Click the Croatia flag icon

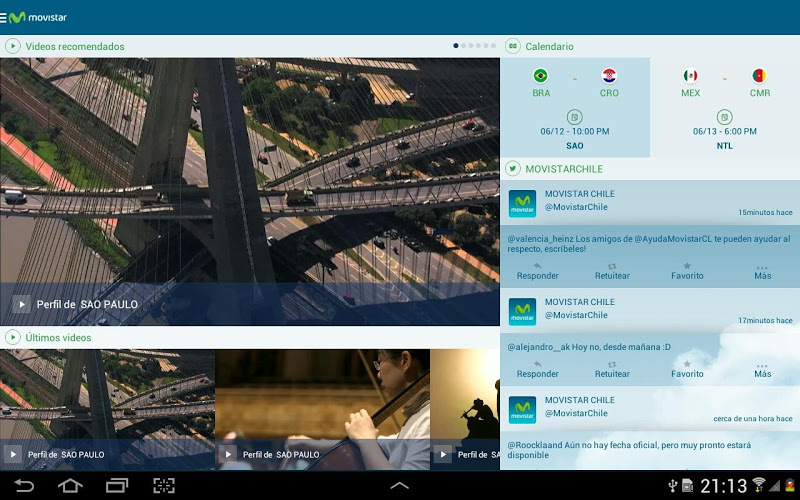(609, 76)
